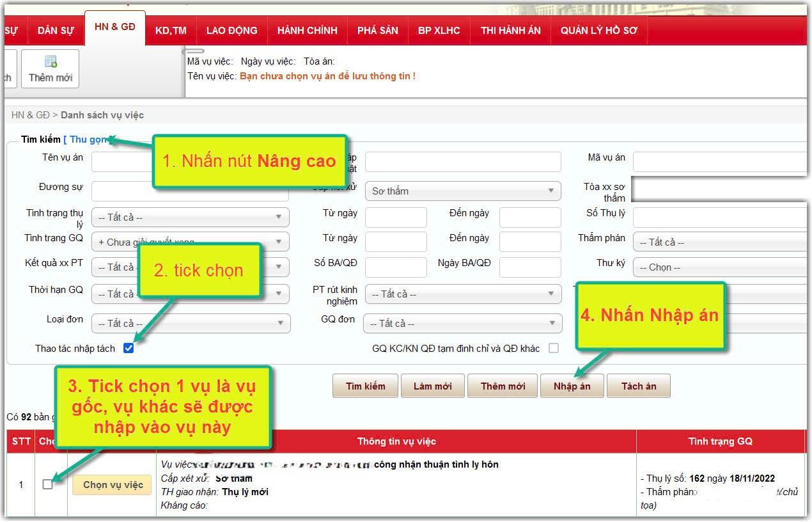Click the Thêm mới toolbar icon
Screen dimensions: 812x522
(50, 68)
